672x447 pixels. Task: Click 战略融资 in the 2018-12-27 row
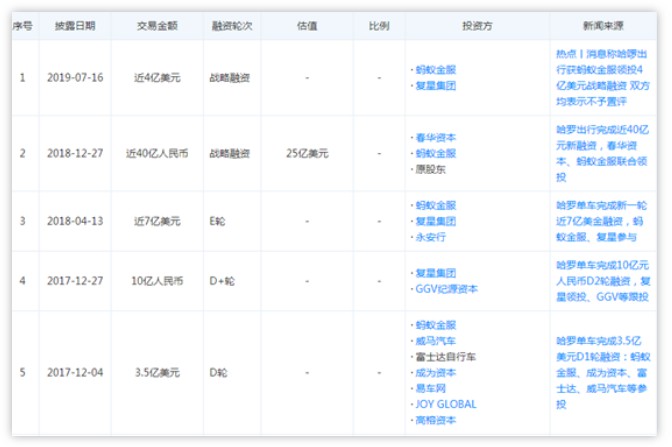click(x=229, y=153)
